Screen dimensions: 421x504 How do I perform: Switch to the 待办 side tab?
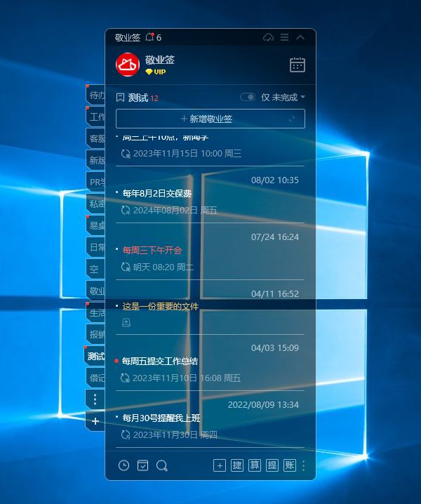[95, 95]
